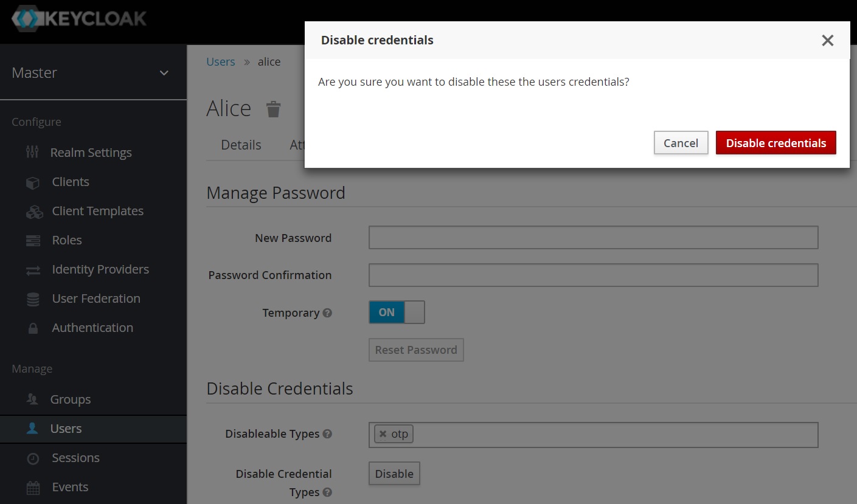Toggle the Temporary password switch off

397,312
